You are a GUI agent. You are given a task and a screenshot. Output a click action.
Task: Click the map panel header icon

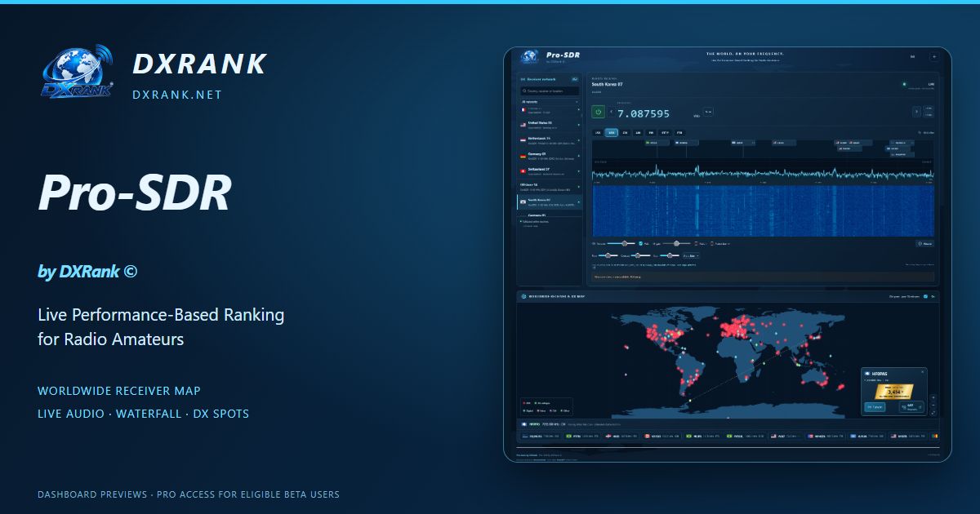[523, 296]
